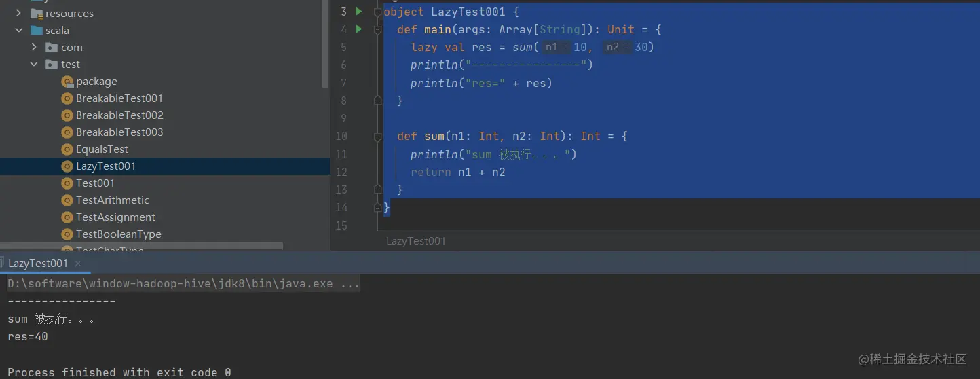Click the TestArithmetic object icon
Image resolution: width=980 pixels, height=379 pixels.
click(x=67, y=200)
